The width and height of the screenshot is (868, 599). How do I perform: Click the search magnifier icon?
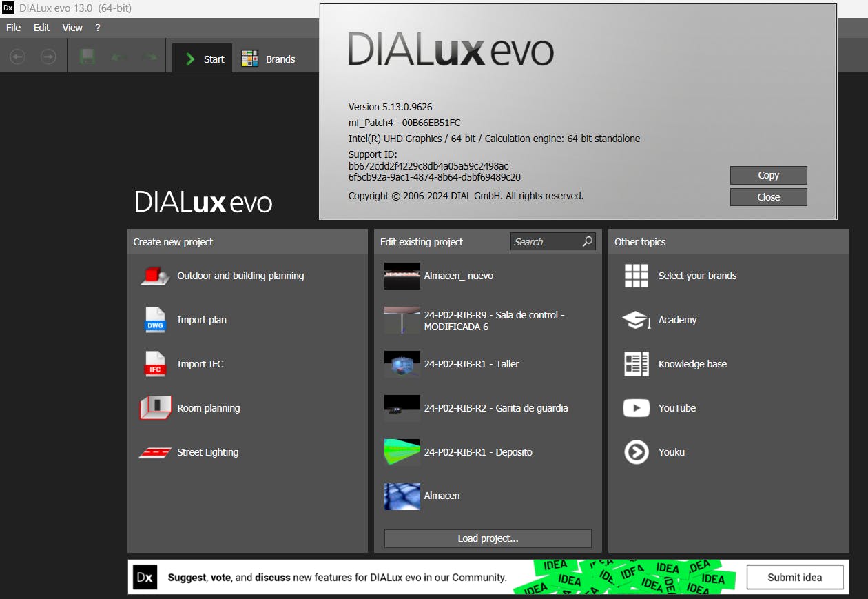[588, 241]
